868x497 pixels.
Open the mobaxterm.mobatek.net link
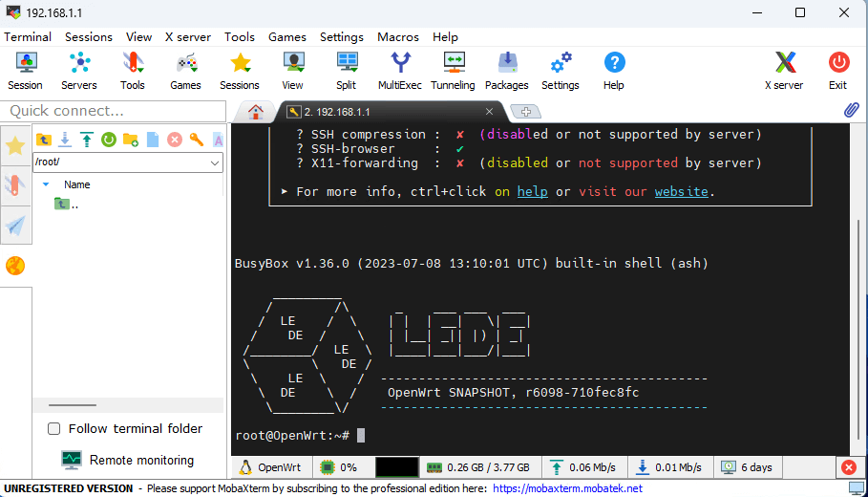[x=567, y=488]
